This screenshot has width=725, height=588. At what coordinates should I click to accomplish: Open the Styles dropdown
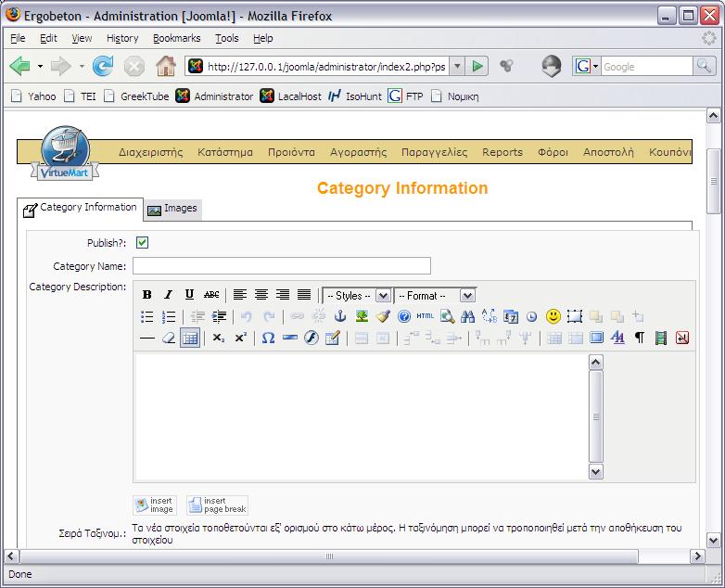click(358, 296)
